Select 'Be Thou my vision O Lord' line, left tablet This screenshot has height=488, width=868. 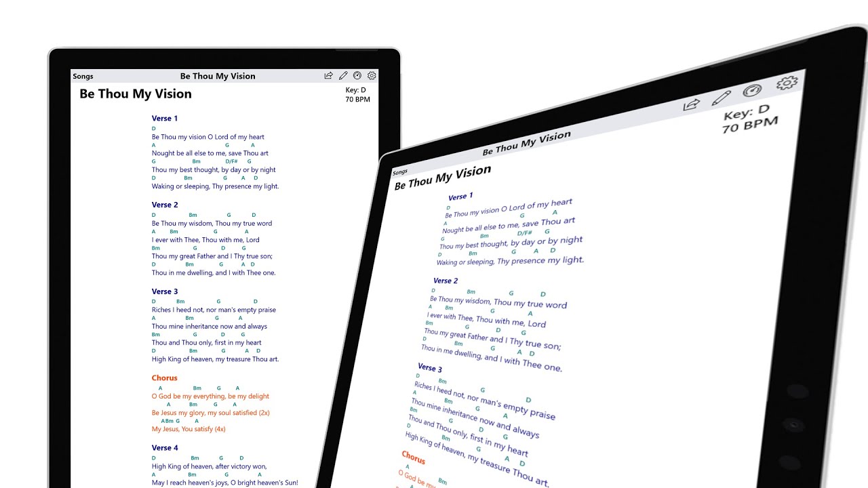pos(208,137)
